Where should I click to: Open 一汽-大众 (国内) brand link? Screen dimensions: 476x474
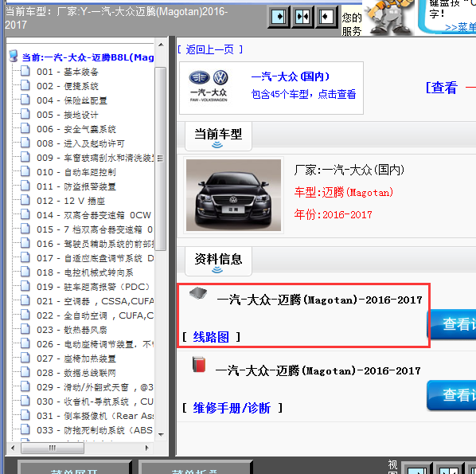(x=291, y=76)
